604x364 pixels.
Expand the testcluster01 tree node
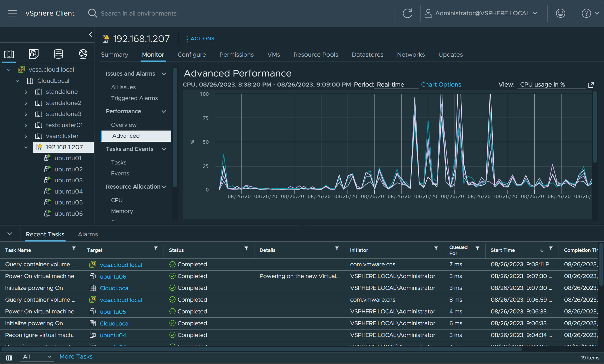pyautogui.click(x=26, y=125)
